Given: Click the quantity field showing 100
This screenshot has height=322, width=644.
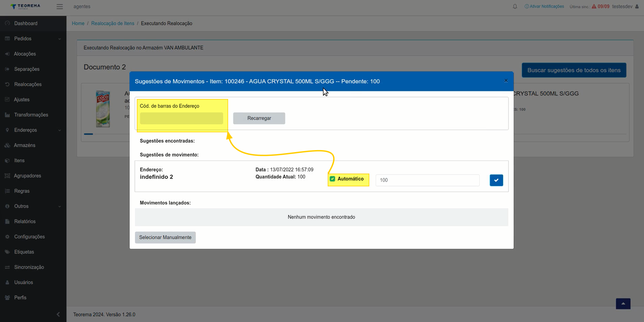Looking at the screenshot, I should point(427,180).
